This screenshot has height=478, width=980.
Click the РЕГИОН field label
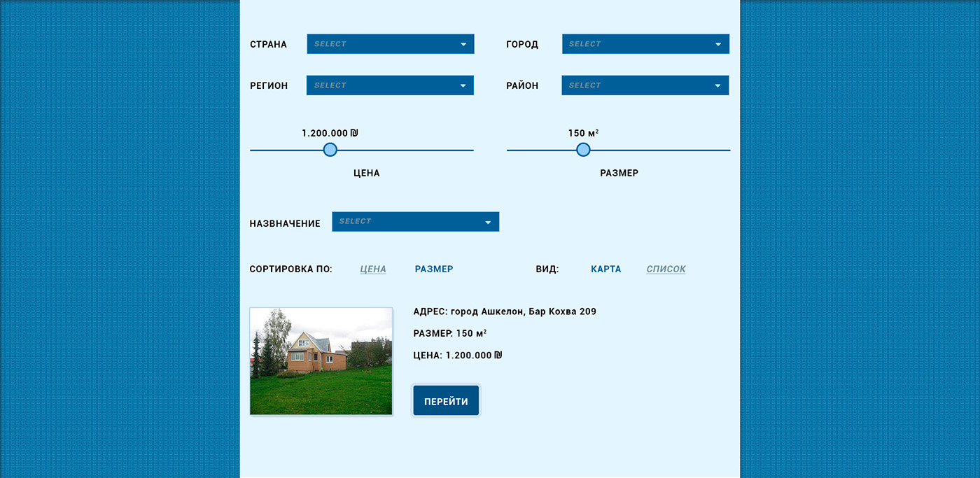pyautogui.click(x=269, y=86)
